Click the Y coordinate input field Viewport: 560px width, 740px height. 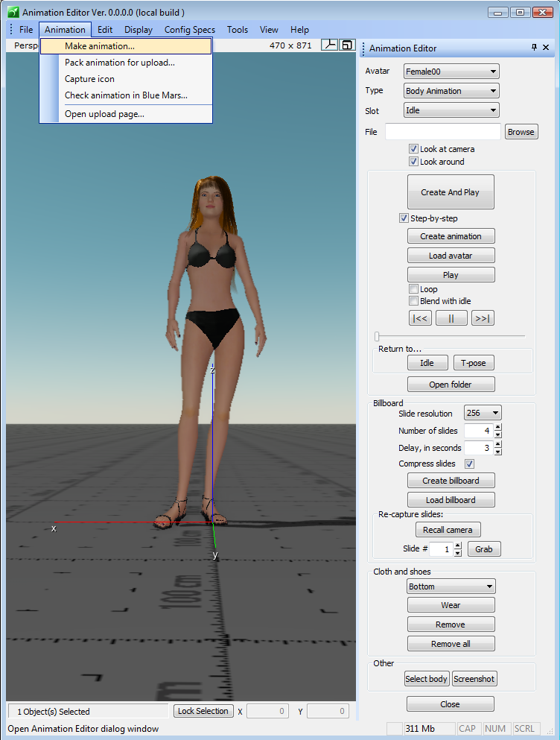click(x=328, y=711)
